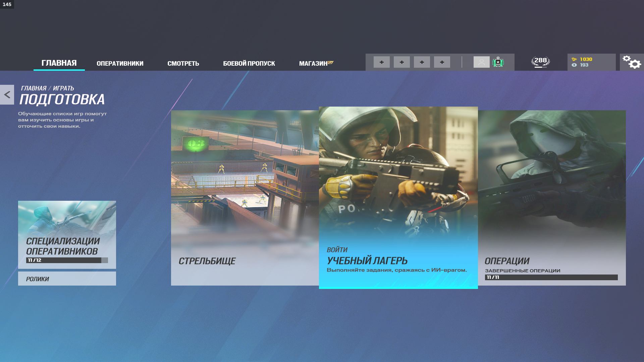The width and height of the screenshot is (644, 362).
Task: Open the settings gear icon
Action: 632,62
